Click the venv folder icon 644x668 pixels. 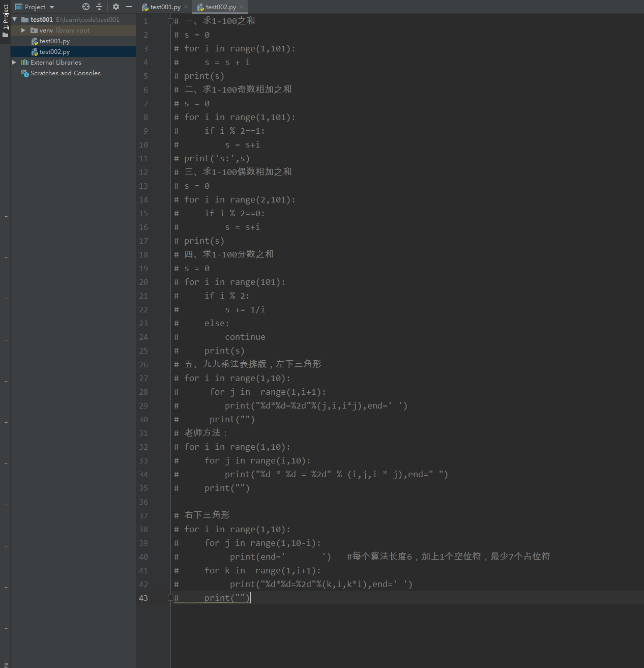pyautogui.click(x=34, y=31)
